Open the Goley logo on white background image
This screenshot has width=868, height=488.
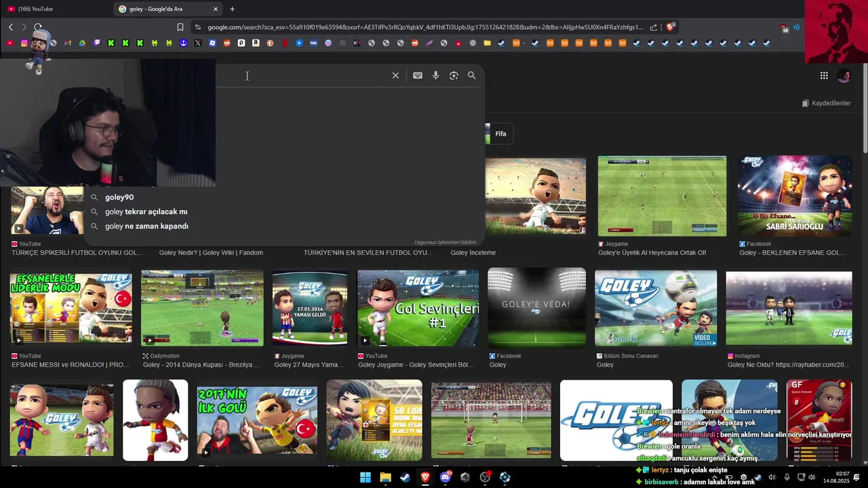coord(616,420)
